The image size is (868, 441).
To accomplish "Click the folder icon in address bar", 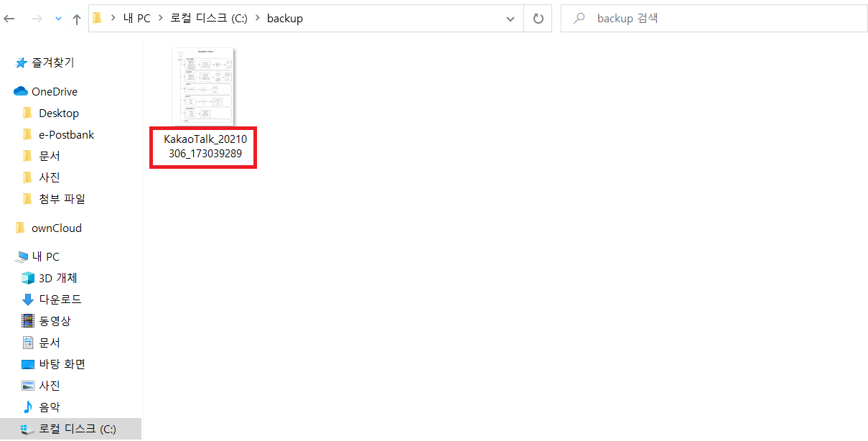I will pos(98,19).
